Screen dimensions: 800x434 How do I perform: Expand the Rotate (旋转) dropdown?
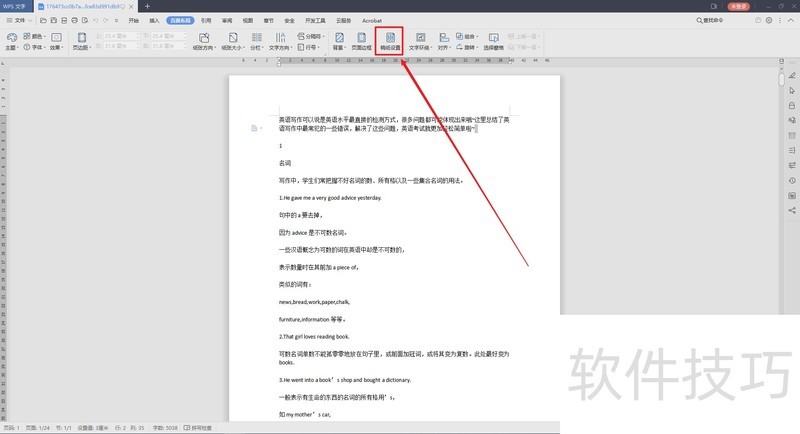(x=467, y=47)
